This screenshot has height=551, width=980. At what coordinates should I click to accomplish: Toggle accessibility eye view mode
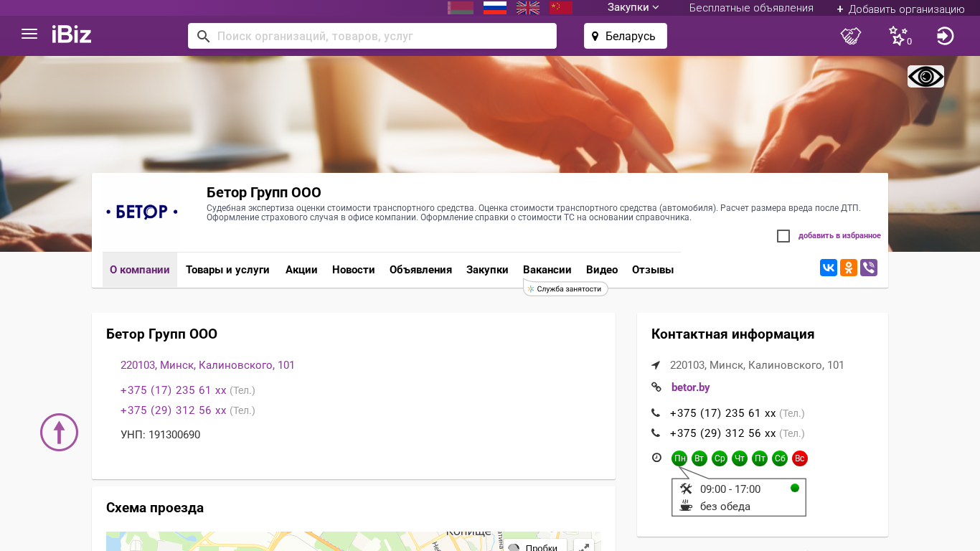(x=925, y=76)
